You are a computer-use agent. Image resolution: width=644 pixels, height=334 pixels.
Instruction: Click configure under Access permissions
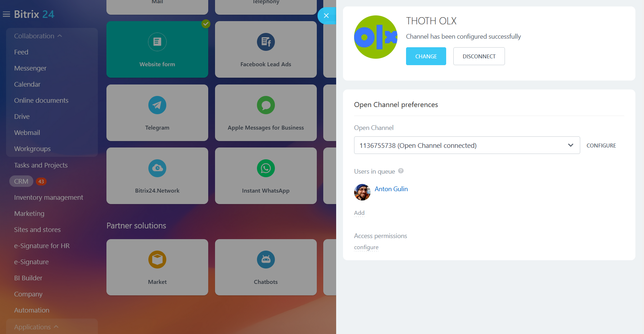click(366, 247)
